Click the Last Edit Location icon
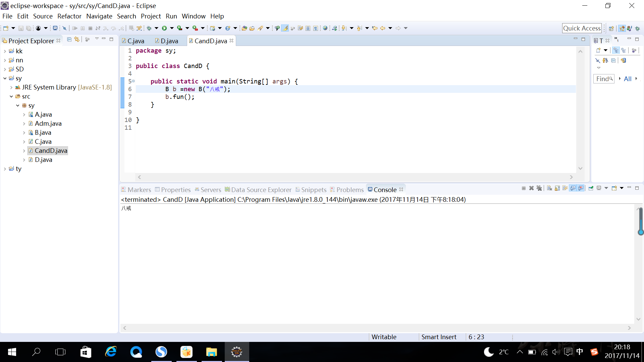This screenshot has height=362, width=644. click(375, 28)
